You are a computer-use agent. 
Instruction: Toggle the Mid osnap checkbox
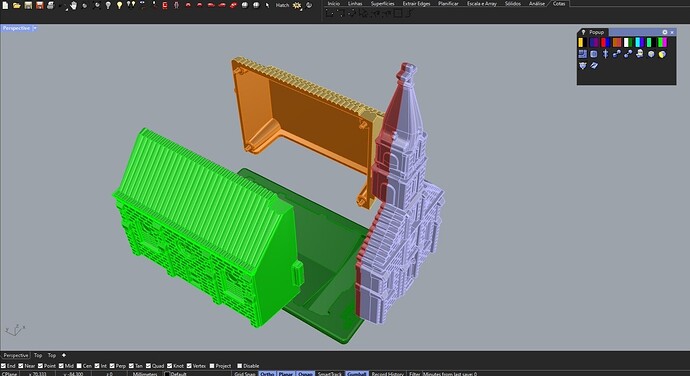pos(61,365)
